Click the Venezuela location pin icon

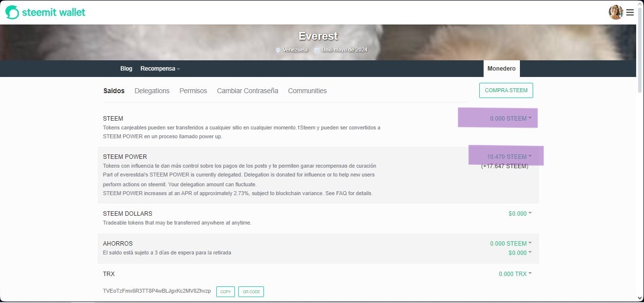[x=278, y=50]
